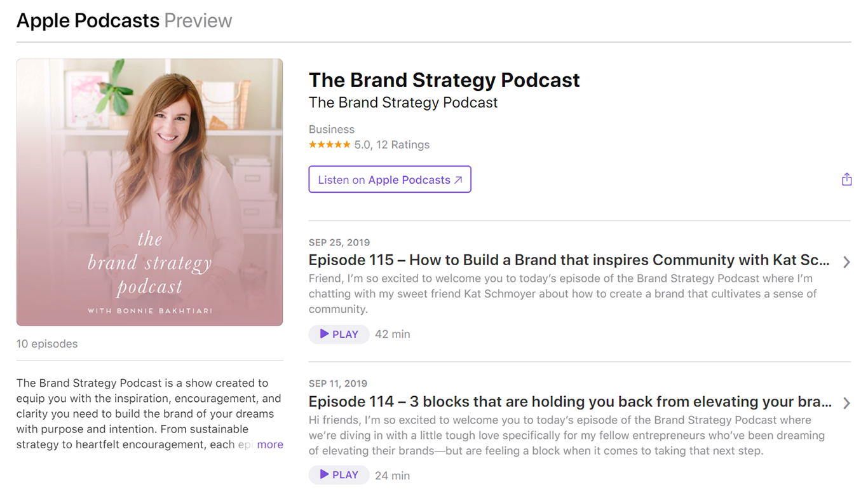Image resolution: width=868 pixels, height=496 pixels.
Task: Click the author name under the title
Action: click(403, 102)
